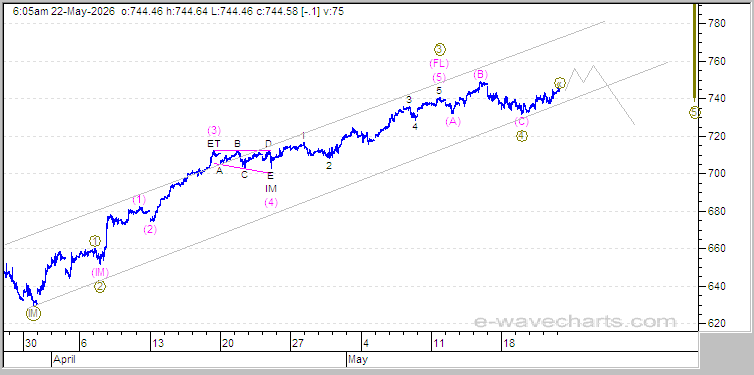Click the 780 price axis label
The height and width of the screenshot is (375, 754).
coord(716,23)
